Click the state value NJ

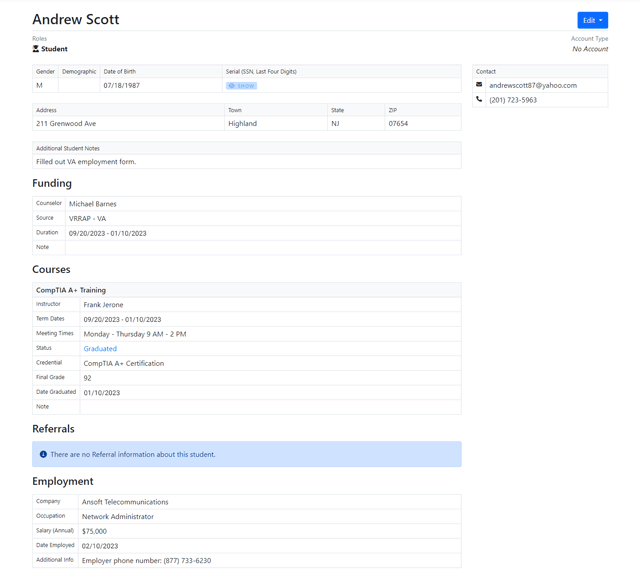tap(335, 123)
